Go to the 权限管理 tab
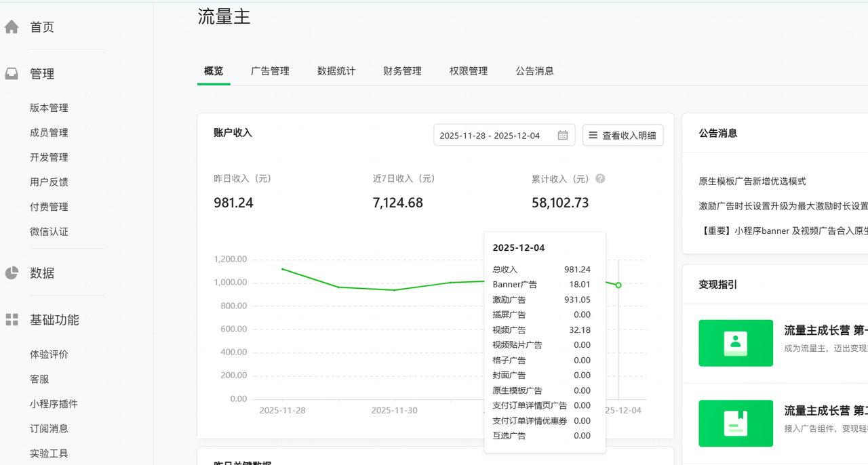Screen dimensions: 868x465 pyautogui.click(x=469, y=71)
